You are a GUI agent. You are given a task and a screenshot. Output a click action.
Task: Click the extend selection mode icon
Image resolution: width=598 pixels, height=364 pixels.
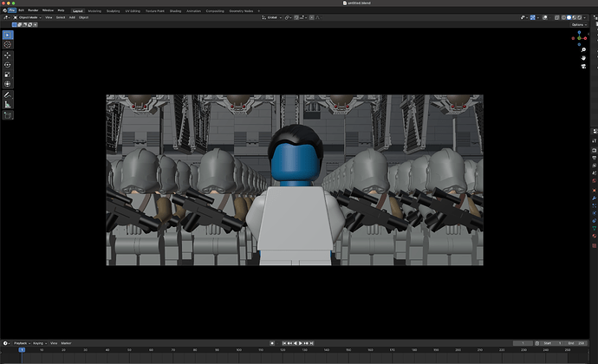(19, 24)
